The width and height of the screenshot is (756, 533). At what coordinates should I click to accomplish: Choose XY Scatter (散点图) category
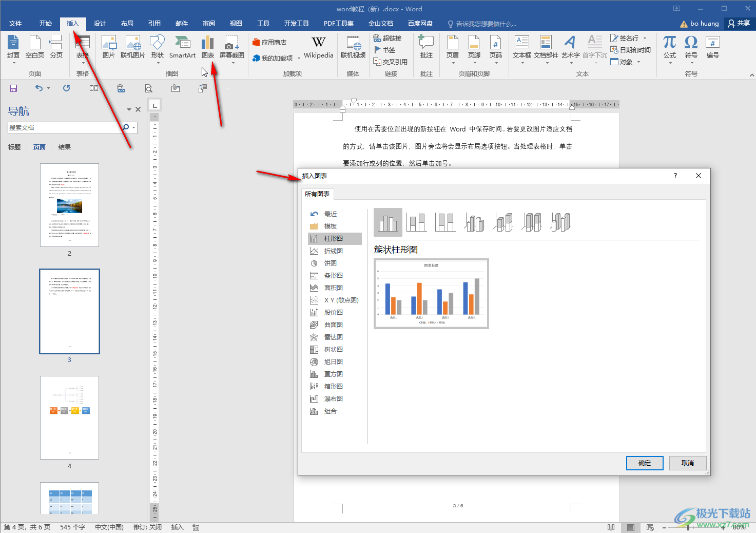click(335, 300)
